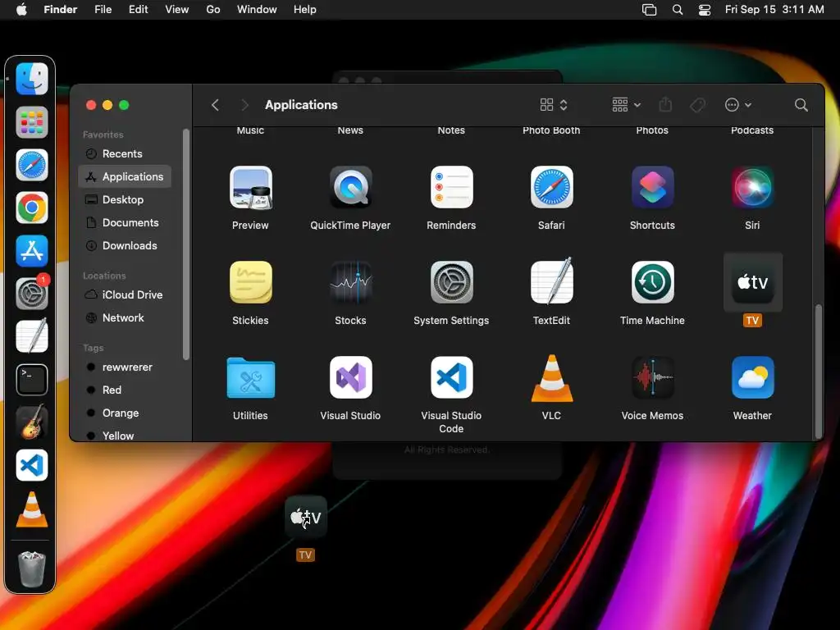Open the Preview app icon
Image resolution: width=840 pixels, height=630 pixels.
pyautogui.click(x=251, y=188)
